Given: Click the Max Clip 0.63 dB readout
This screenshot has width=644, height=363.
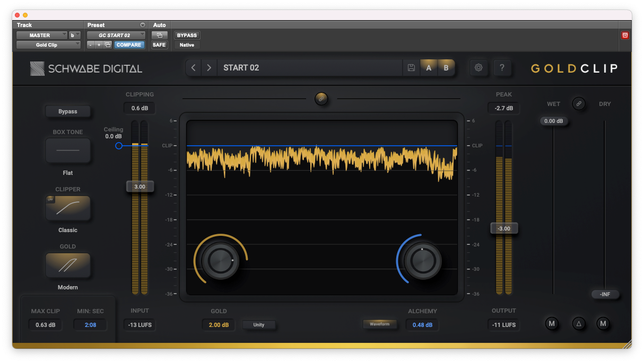Looking at the screenshot, I should (x=45, y=325).
